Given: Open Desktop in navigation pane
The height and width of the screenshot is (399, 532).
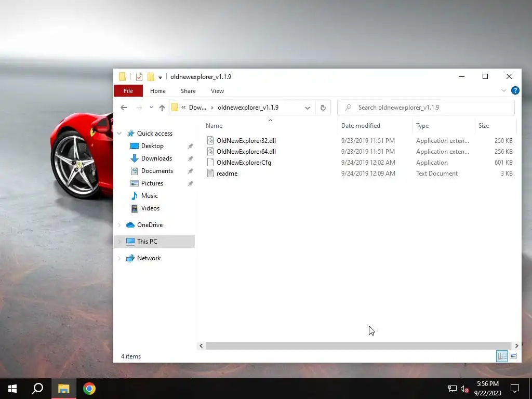Looking at the screenshot, I should tap(152, 146).
